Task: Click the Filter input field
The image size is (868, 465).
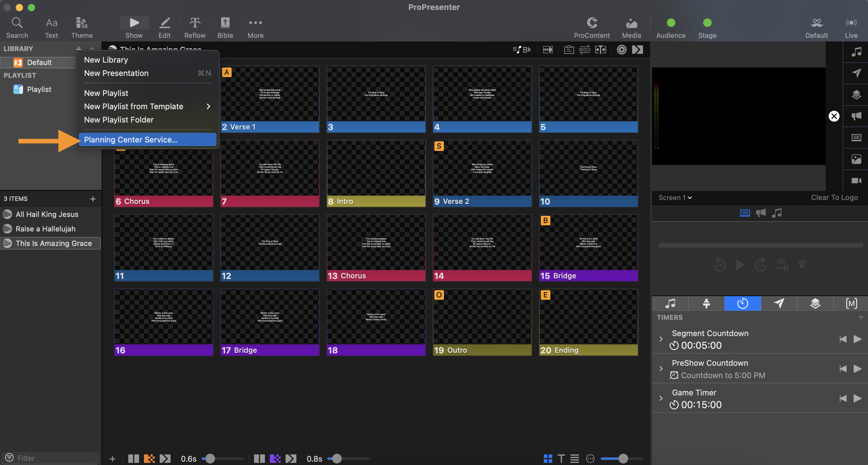Action: point(51,458)
